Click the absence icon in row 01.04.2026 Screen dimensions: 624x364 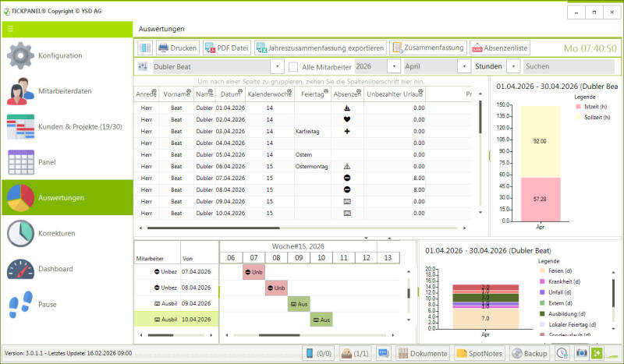click(347, 108)
